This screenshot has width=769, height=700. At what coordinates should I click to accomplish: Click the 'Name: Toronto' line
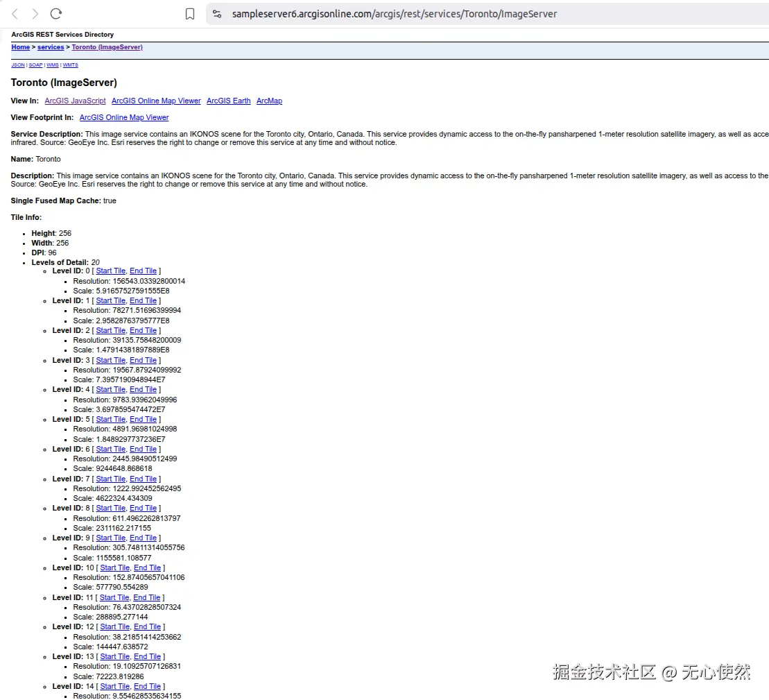point(36,159)
